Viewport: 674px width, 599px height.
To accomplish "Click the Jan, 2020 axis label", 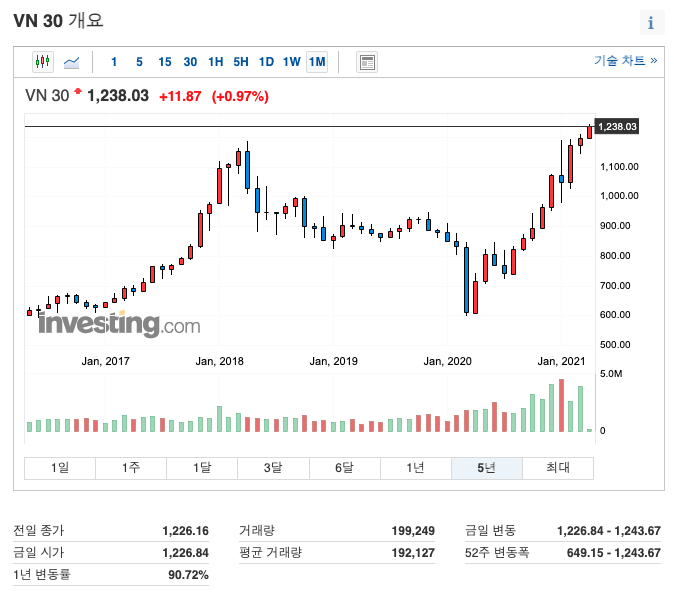I will [x=447, y=361].
